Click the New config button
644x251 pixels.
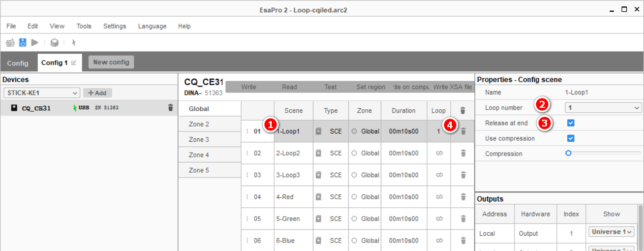tap(111, 62)
